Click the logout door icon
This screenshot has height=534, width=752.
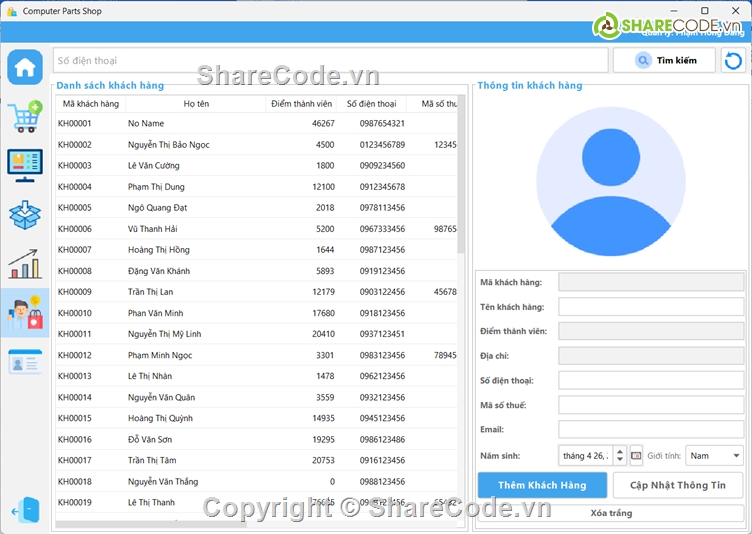[x=25, y=510]
